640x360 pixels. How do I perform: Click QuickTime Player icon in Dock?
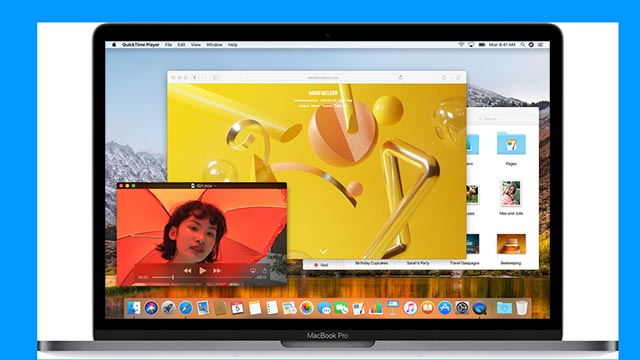click(x=480, y=308)
